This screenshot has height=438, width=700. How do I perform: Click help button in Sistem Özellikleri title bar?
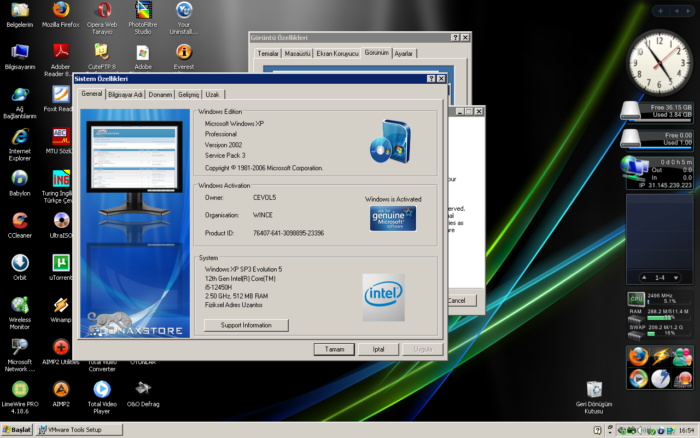click(431, 79)
